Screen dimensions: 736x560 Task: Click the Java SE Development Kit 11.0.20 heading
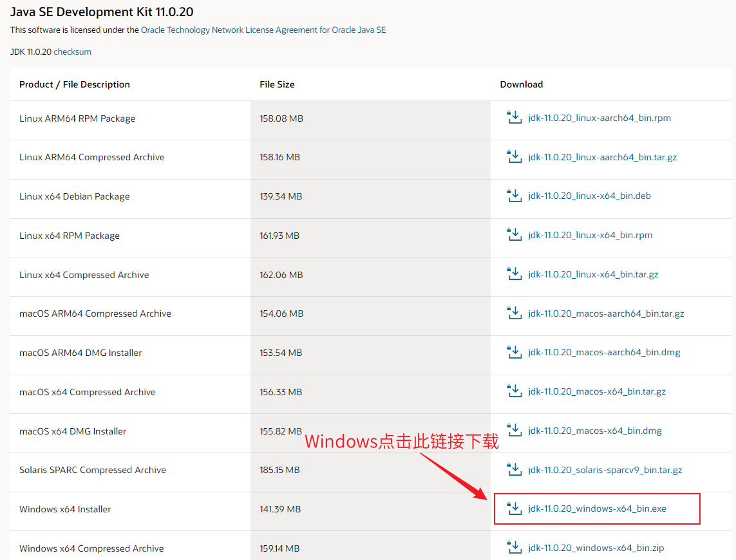coord(102,12)
